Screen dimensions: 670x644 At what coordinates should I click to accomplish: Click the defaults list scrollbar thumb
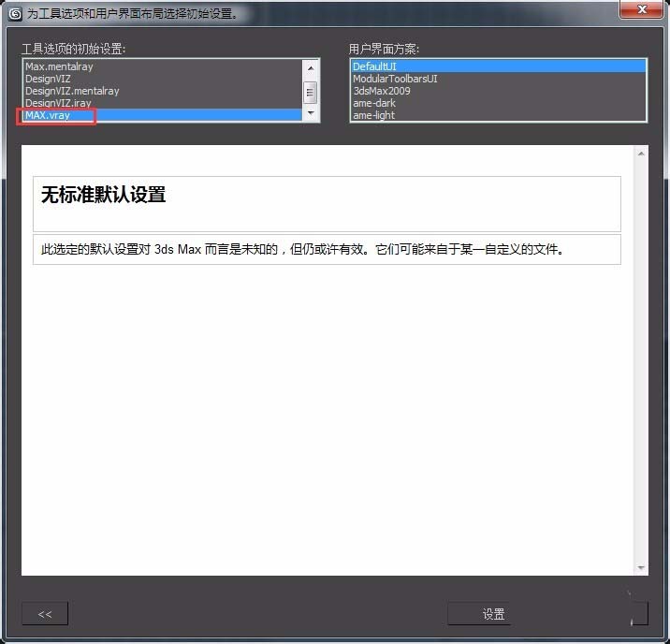pos(311,93)
